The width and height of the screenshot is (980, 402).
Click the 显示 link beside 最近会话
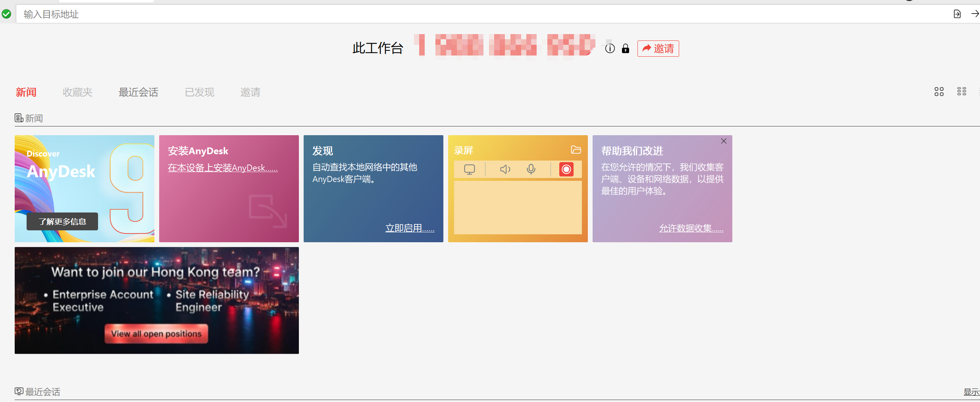[x=972, y=392]
